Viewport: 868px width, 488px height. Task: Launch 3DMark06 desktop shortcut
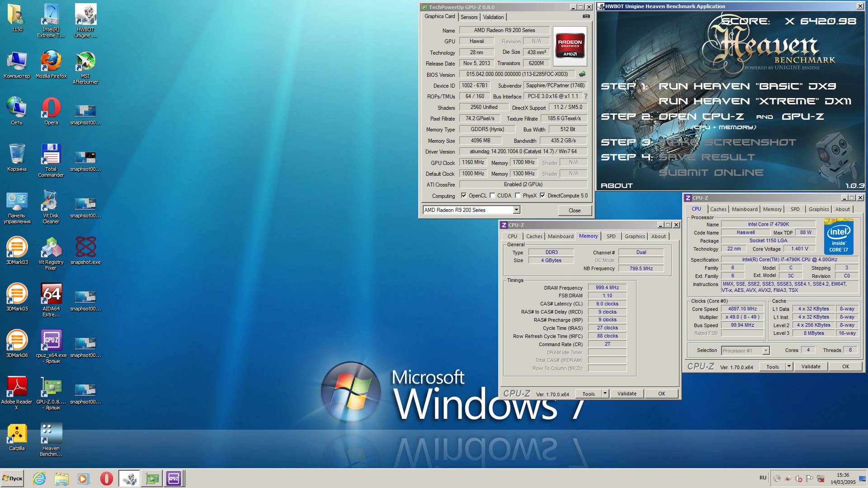click(x=17, y=344)
